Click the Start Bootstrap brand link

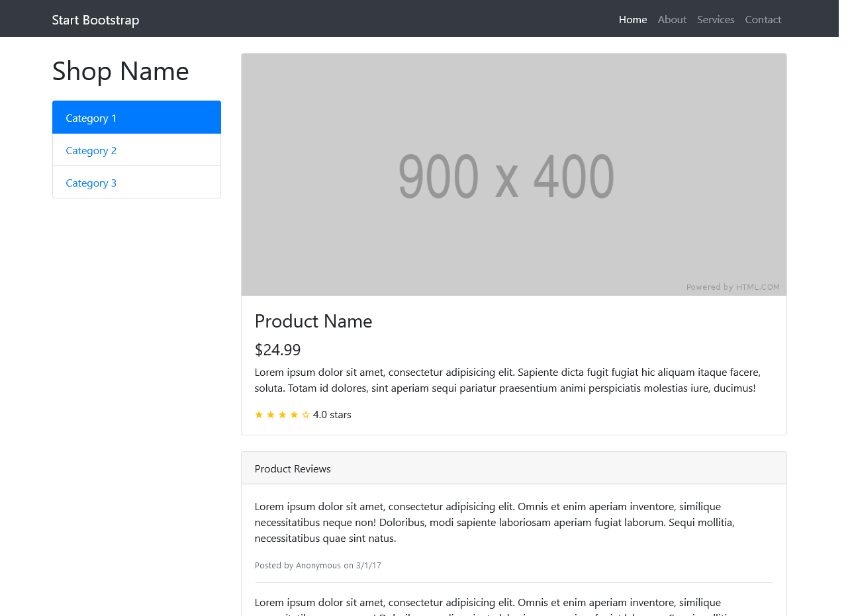(x=95, y=20)
